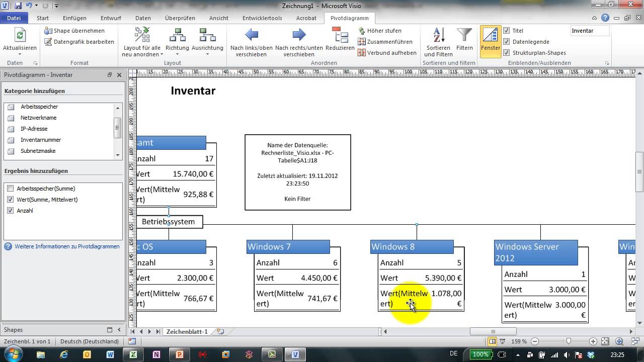Select the Windows Server 2012 node
This screenshot has width=644, height=362.
(536, 252)
